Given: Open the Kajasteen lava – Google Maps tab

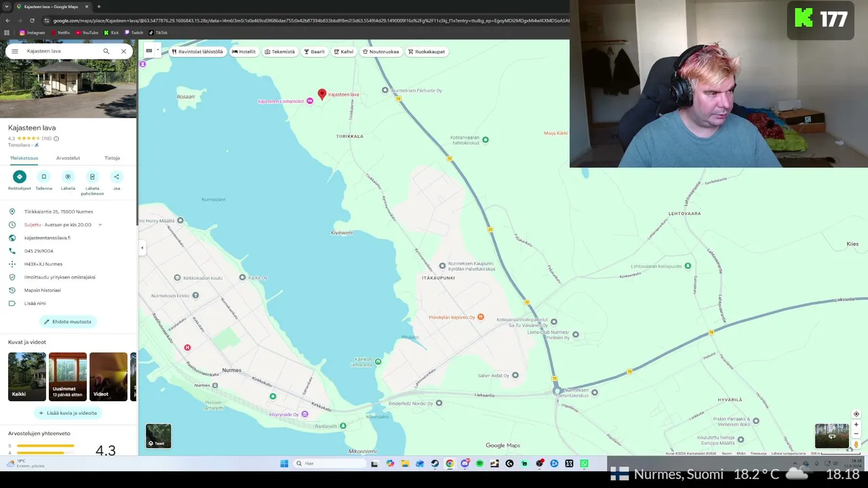Looking at the screenshot, I should 51,7.
